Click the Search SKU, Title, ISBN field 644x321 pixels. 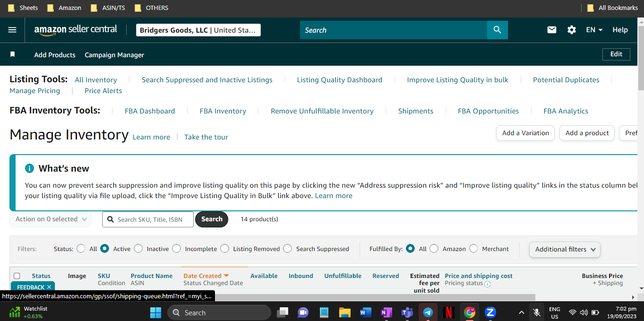click(x=148, y=219)
